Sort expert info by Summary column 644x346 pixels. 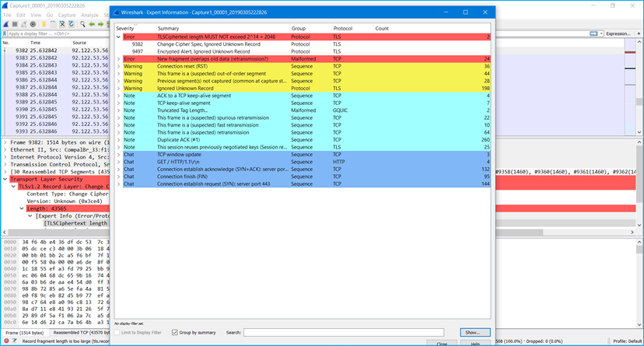(x=223, y=28)
